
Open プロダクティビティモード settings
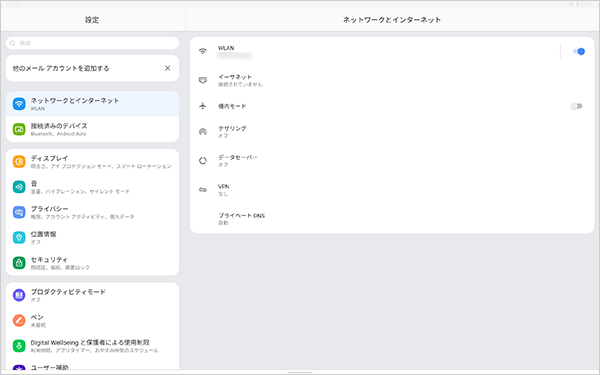[x=92, y=295]
